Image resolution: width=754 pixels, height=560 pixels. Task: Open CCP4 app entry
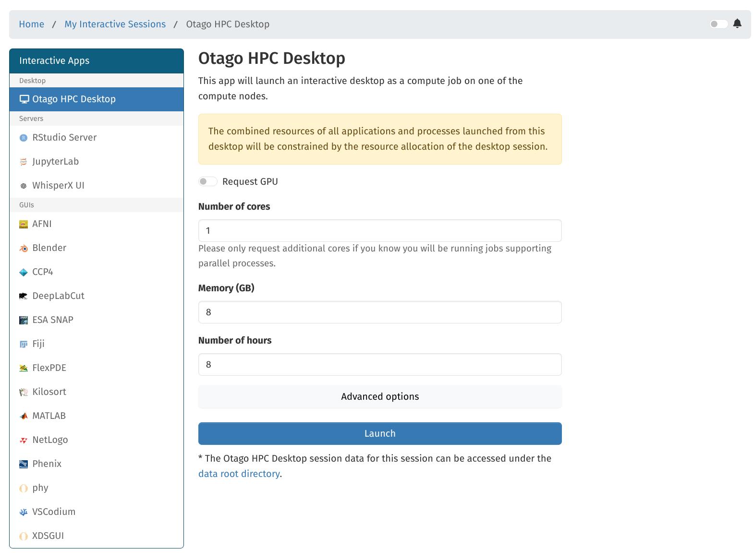click(x=97, y=272)
